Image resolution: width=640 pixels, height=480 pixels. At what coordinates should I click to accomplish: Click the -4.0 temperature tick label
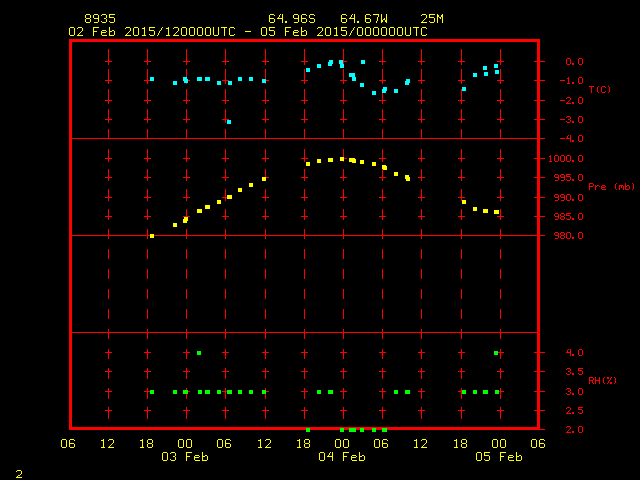571,139
